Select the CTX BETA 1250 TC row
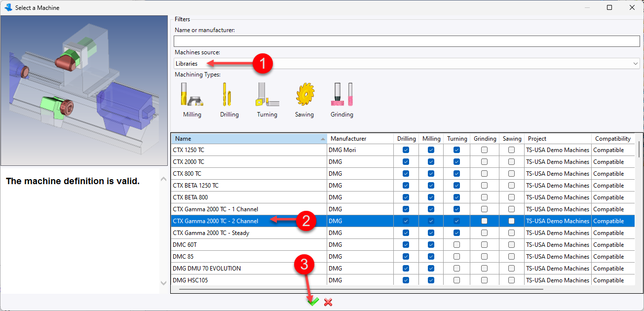644x311 pixels. [x=403, y=186]
